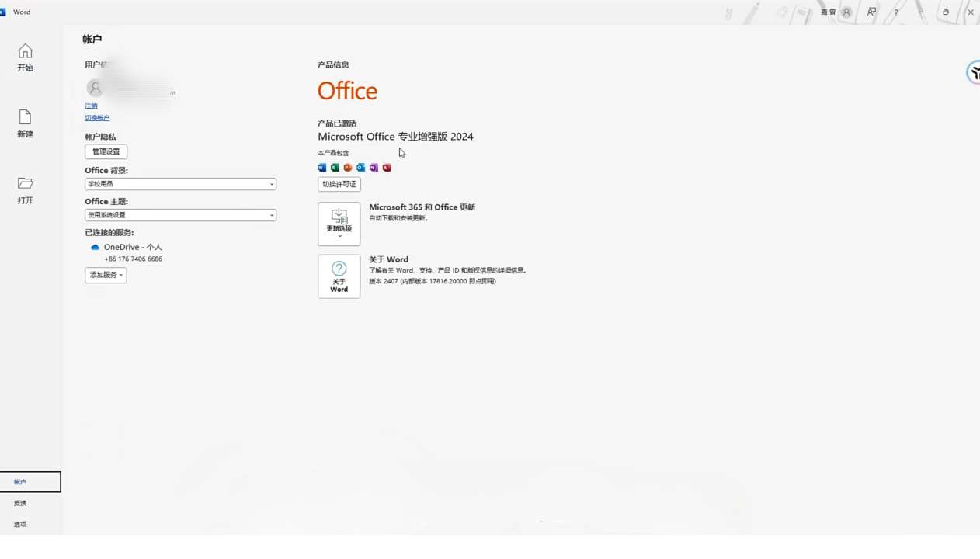The image size is (980, 559).
Task: Click the Excel icon in product list
Action: pyautogui.click(x=335, y=168)
